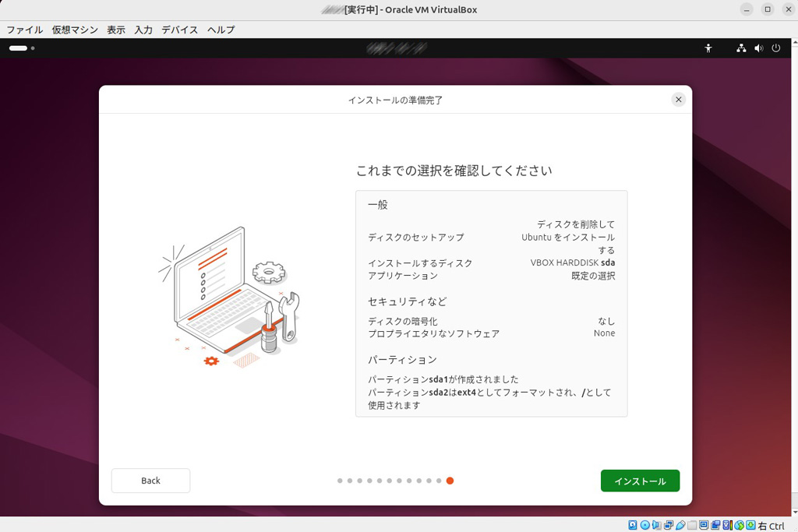Image resolution: width=798 pixels, height=532 pixels.
Task: Click the これまでの選択を確認してください heading
Action: pyautogui.click(x=454, y=171)
